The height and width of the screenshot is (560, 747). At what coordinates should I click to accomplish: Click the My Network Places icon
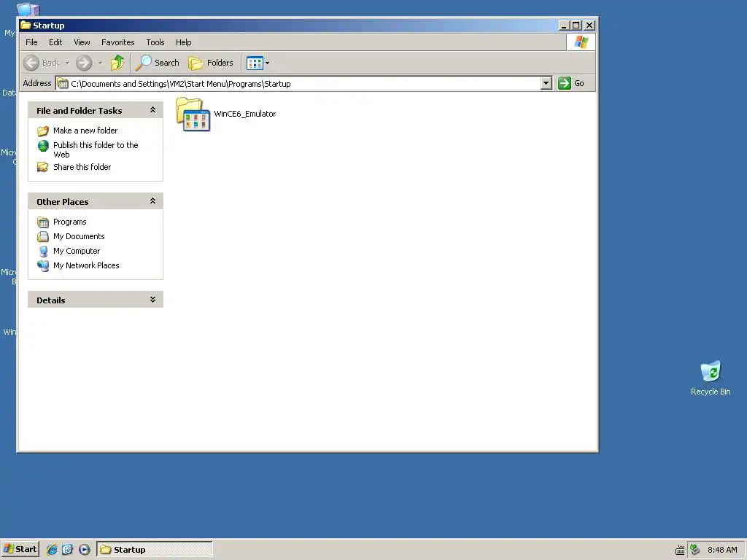point(43,265)
